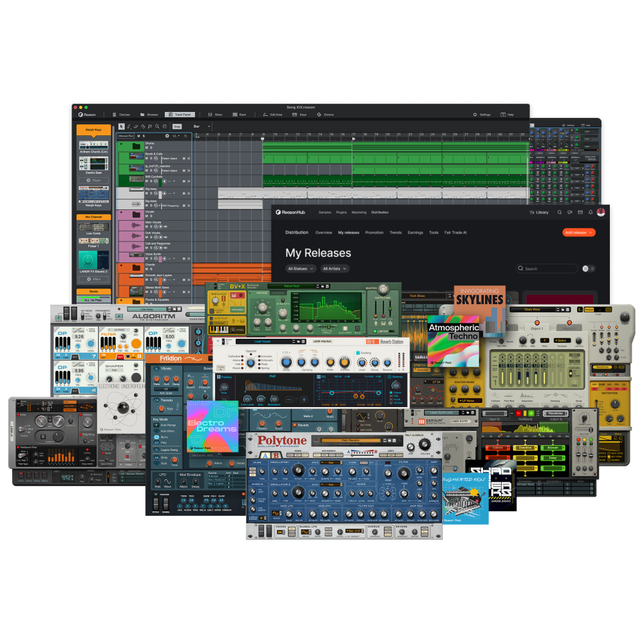
Task: Select layer B on Polytone synth
Action: pos(276,455)
